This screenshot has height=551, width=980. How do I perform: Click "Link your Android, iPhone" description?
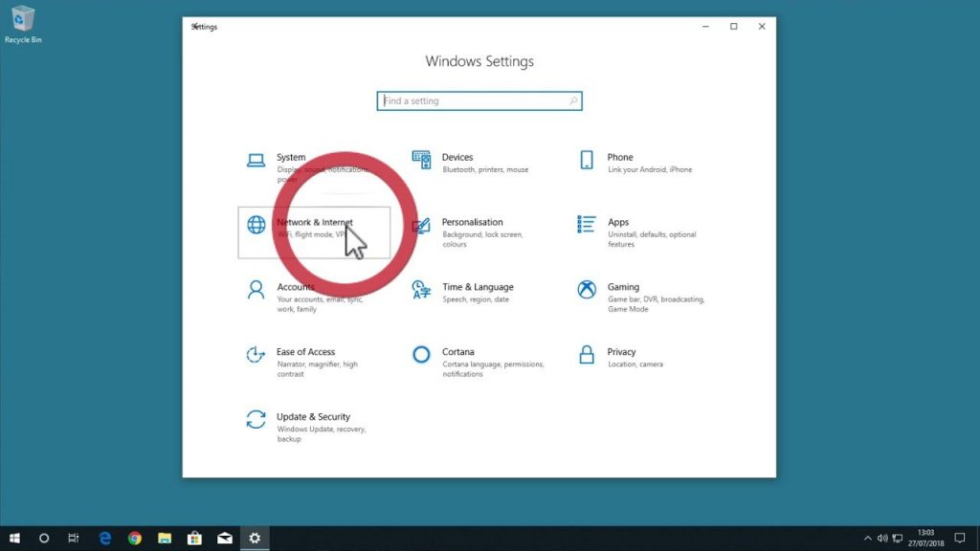(x=650, y=170)
